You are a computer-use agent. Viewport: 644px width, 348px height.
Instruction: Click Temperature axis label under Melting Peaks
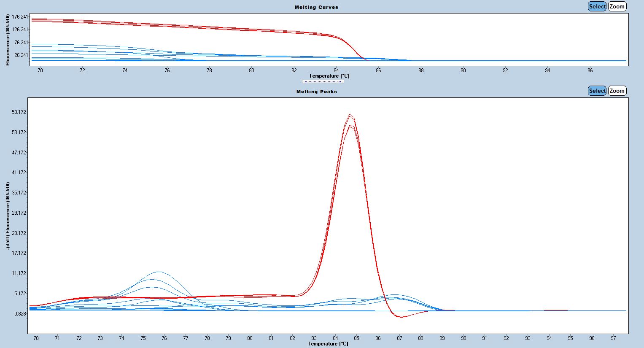coord(328,344)
